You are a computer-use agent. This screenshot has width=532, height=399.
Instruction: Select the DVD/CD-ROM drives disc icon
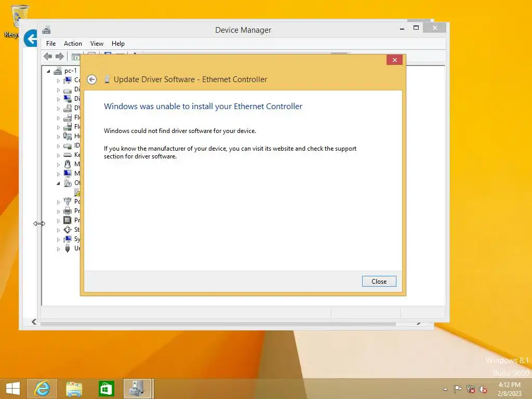(x=68, y=108)
